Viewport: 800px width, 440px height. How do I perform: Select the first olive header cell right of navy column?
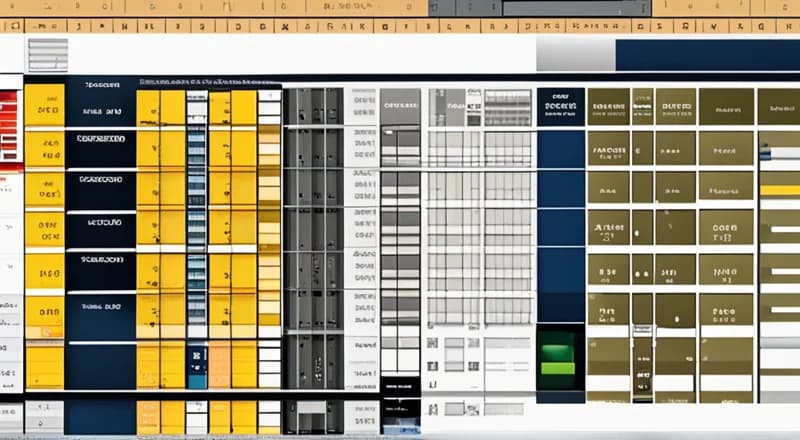608,106
